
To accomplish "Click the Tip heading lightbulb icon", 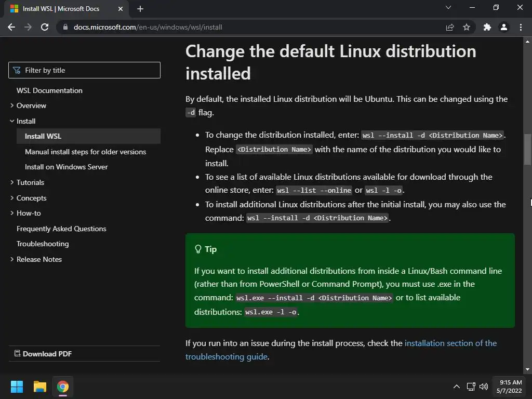I will click(x=198, y=249).
